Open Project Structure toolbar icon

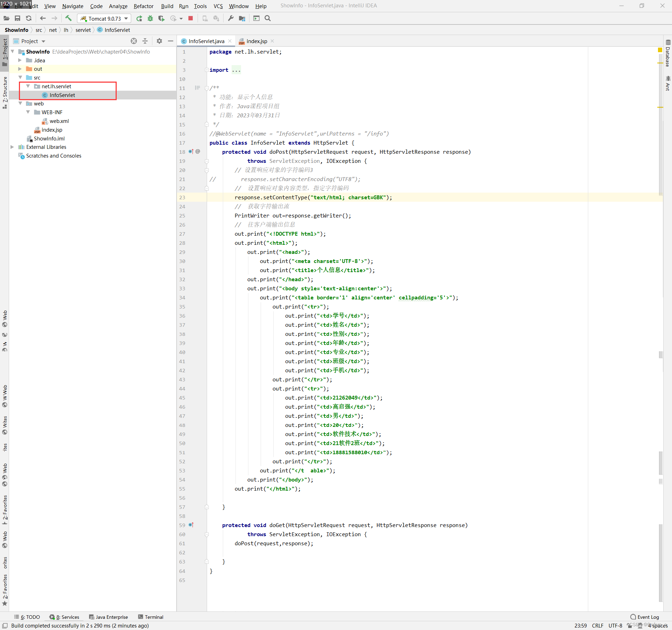pyautogui.click(x=242, y=18)
